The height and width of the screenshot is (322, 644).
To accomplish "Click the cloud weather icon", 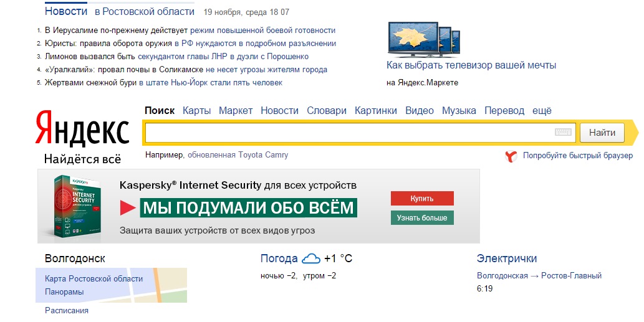I will click(x=311, y=258).
